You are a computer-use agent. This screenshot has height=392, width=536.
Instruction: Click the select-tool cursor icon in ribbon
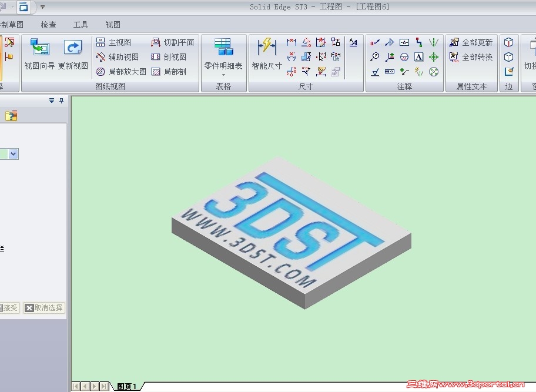[9, 42]
